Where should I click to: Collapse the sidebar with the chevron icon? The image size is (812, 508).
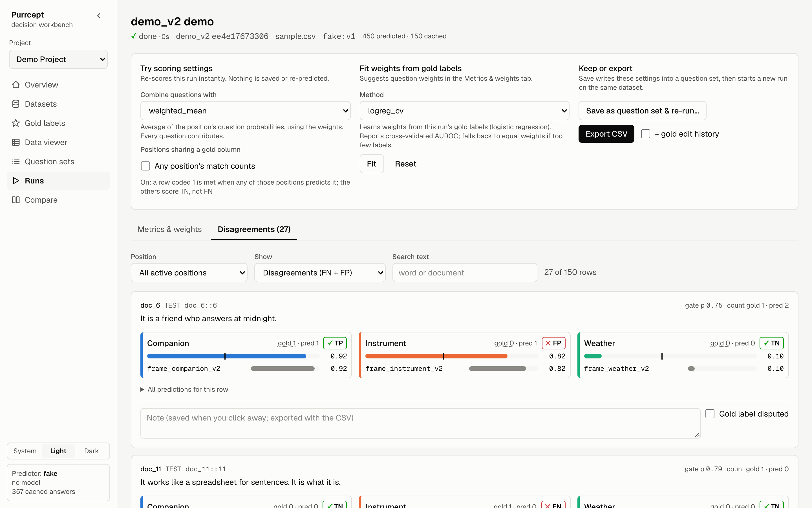pos(99,16)
